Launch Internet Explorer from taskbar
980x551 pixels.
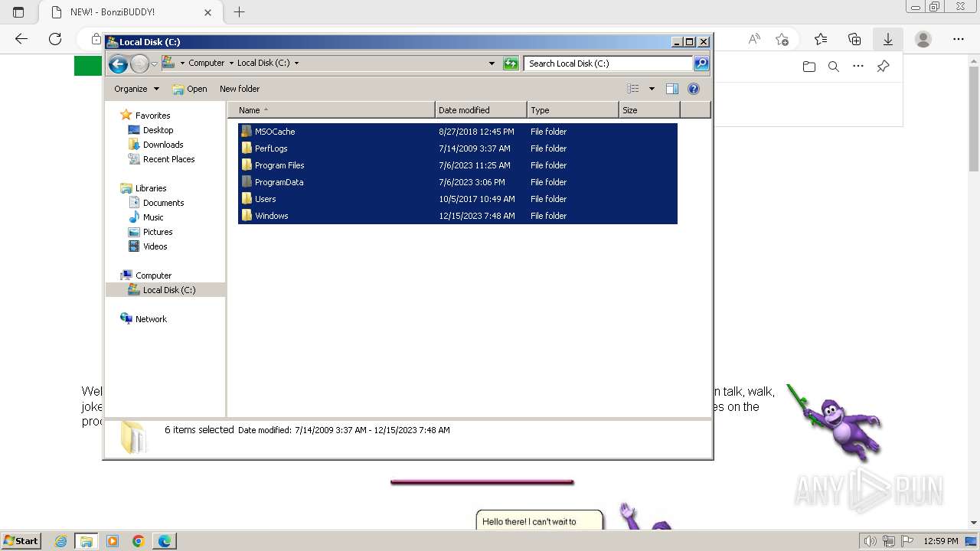point(61,541)
